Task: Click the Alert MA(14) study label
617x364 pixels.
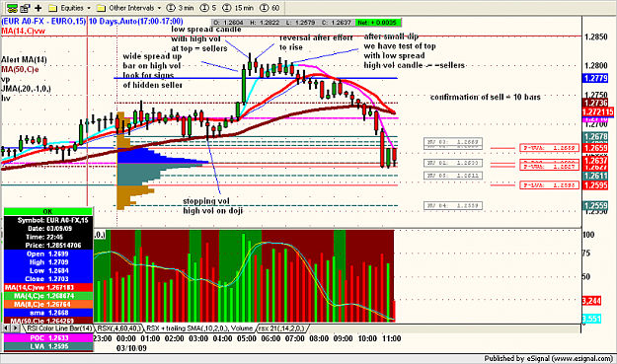Action: (24, 60)
